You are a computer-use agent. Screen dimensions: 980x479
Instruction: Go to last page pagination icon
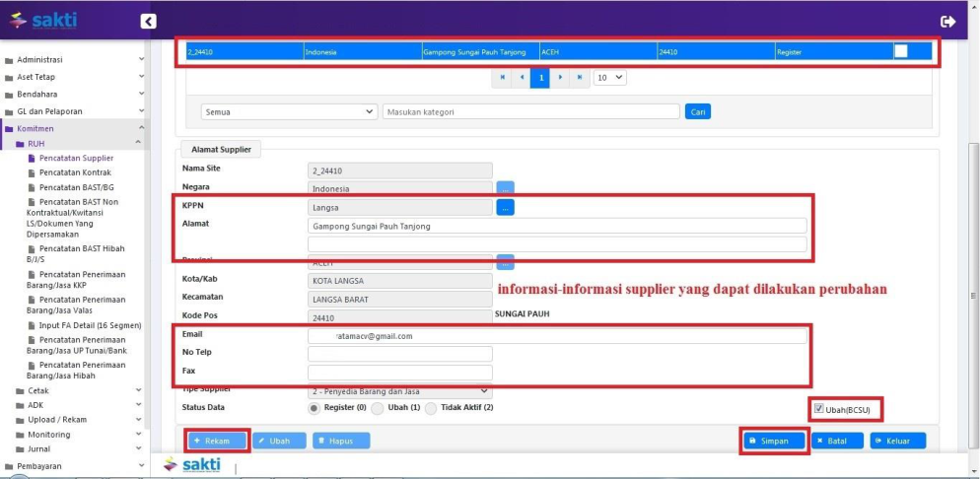[x=580, y=77]
